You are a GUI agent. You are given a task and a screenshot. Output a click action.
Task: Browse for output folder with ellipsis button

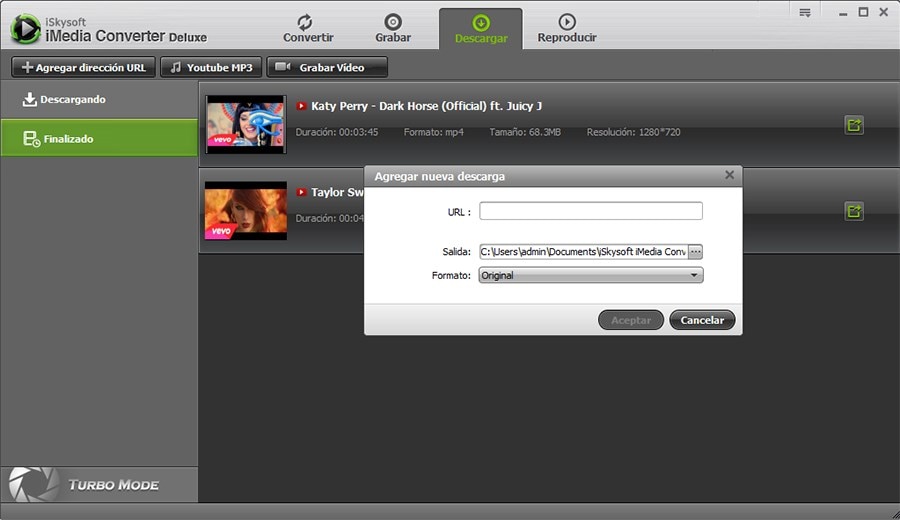(696, 251)
